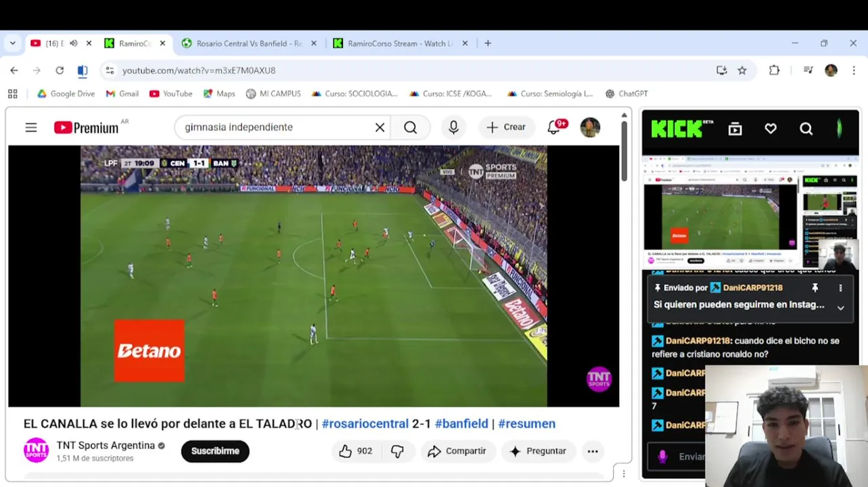Like the video with thumbs up
The height and width of the screenshot is (487, 868).
[356, 451]
